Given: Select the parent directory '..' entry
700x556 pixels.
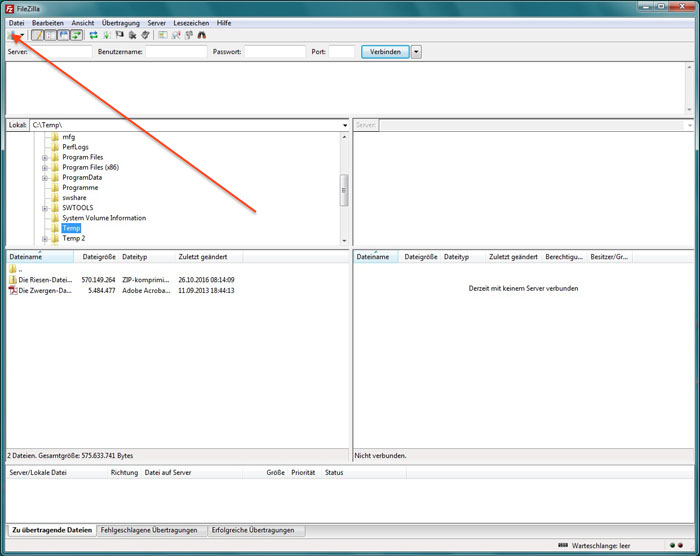Looking at the screenshot, I should 16,269.
